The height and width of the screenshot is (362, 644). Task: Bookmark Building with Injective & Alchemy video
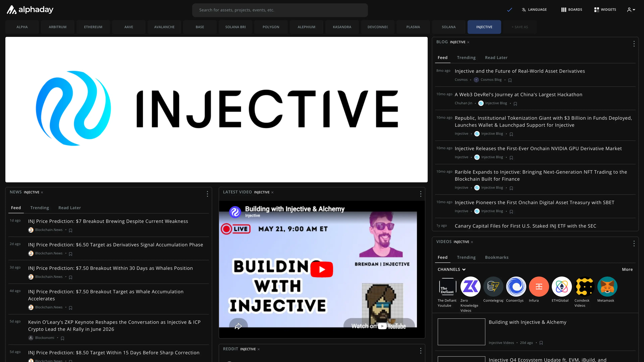pyautogui.click(x=541, y=343)
